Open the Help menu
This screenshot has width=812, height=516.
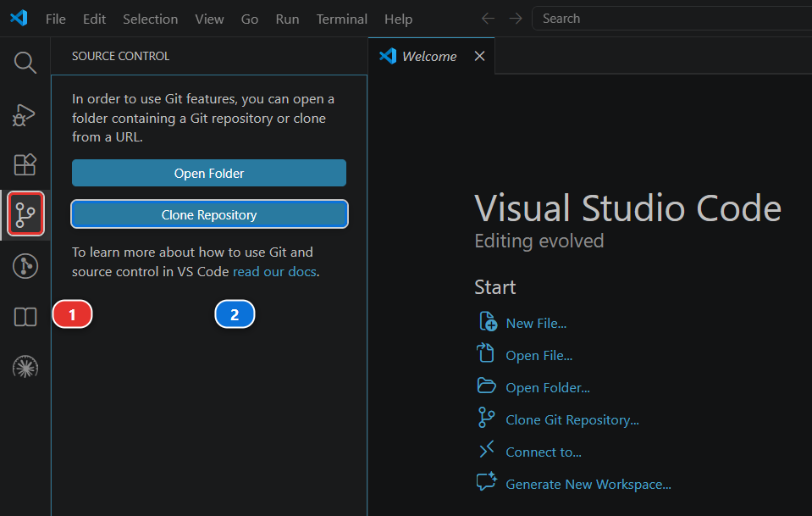(x=398, y=19)
